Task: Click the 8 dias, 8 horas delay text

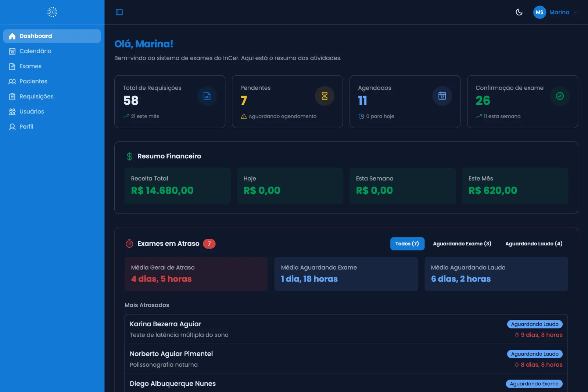Action: pyautogui.click(x=542, y=364)
